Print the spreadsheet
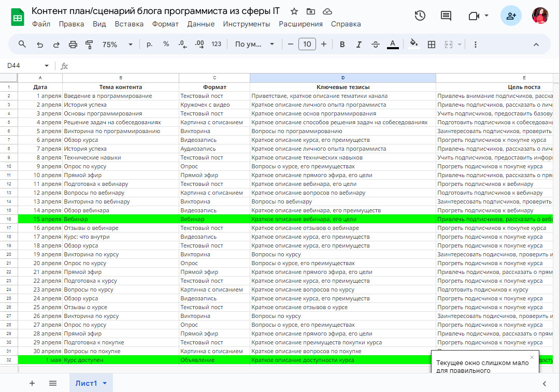Viewport: 559px width, 392px height. point(73,45)
